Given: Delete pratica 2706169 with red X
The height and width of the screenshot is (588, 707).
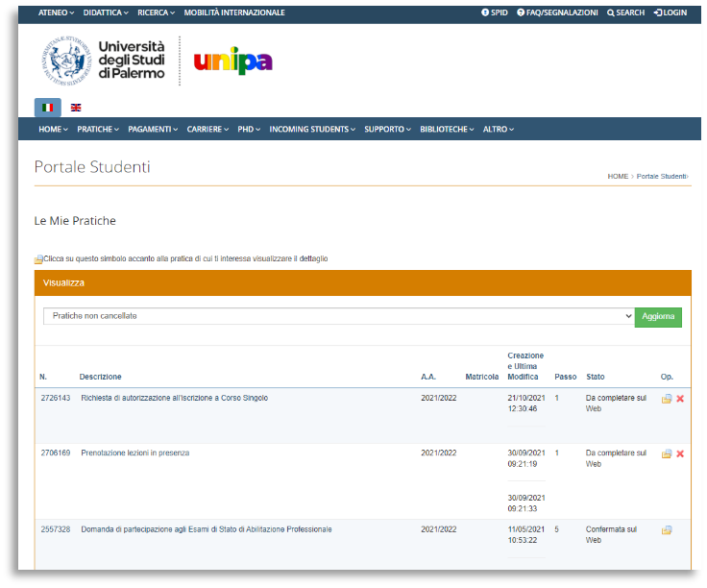Looking at the screenshot, I should pyautogui.click(x=680, y=453).
